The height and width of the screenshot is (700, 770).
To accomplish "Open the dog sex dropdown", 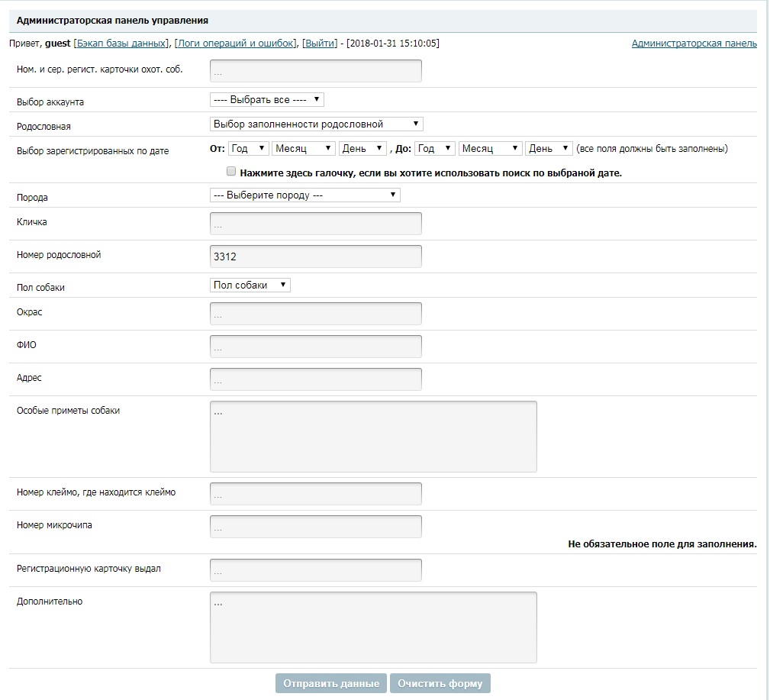I will (250, 285).
